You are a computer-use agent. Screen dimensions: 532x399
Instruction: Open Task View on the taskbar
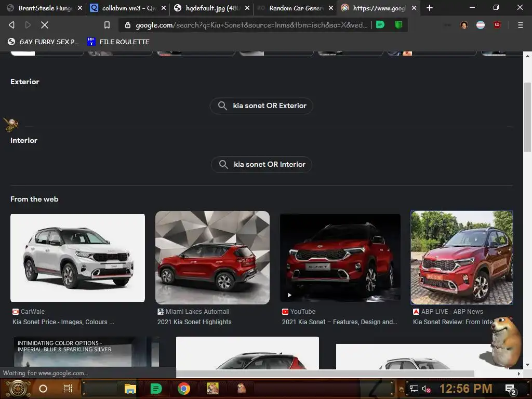pos(68,389)
